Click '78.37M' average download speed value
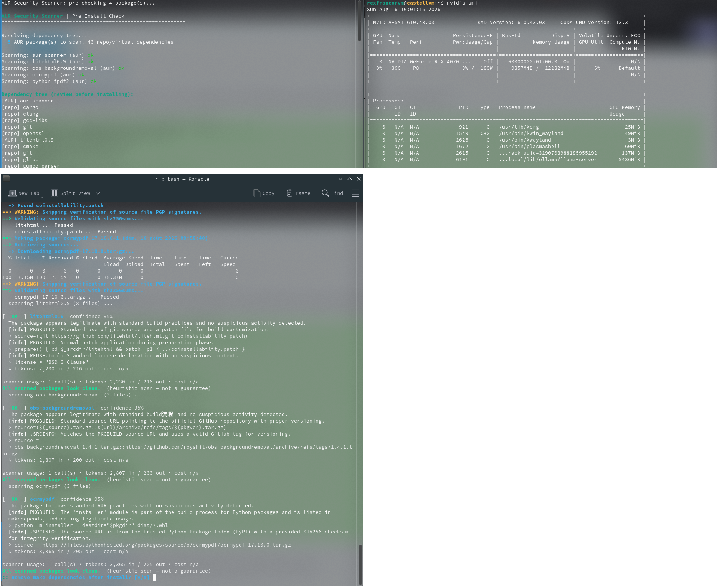 113,277
